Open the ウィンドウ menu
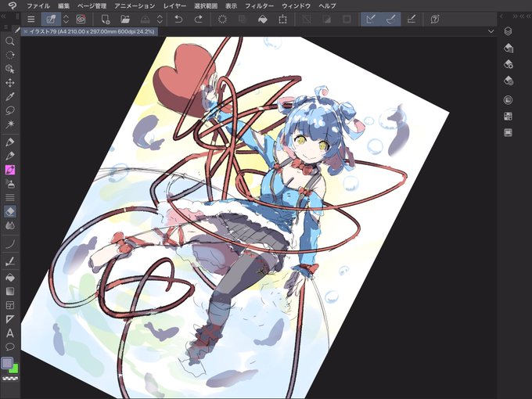532x399 pixels. [297, 5]
